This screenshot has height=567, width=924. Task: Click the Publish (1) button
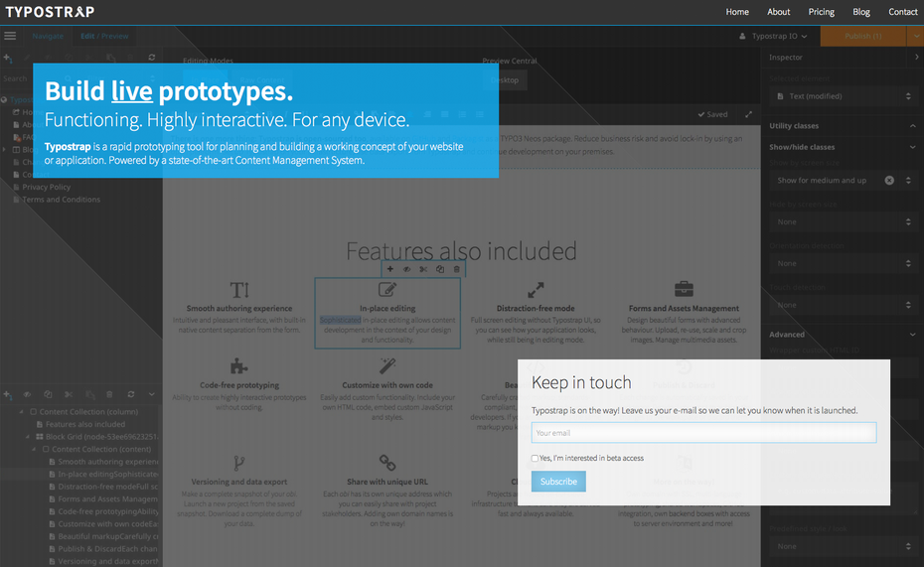coord(863,36)
